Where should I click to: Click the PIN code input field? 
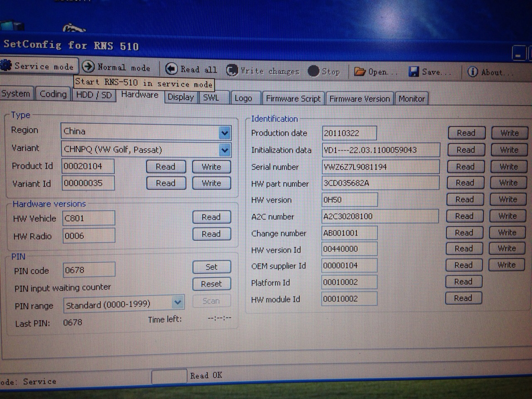(x=89, y=270)
